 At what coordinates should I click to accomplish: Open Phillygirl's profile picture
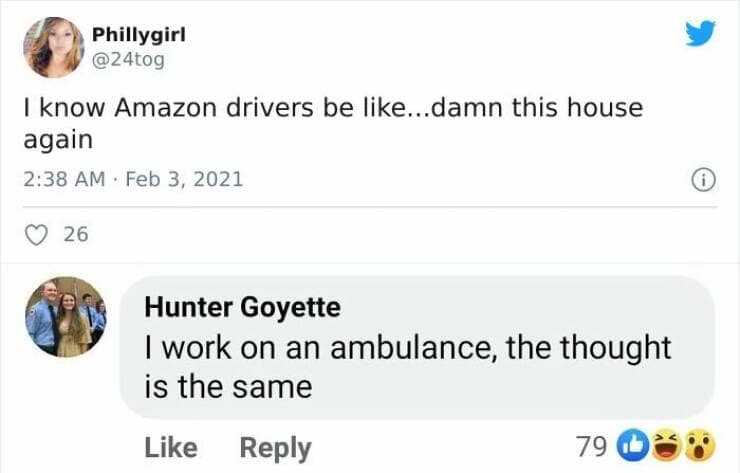click(x=53, y=47)
